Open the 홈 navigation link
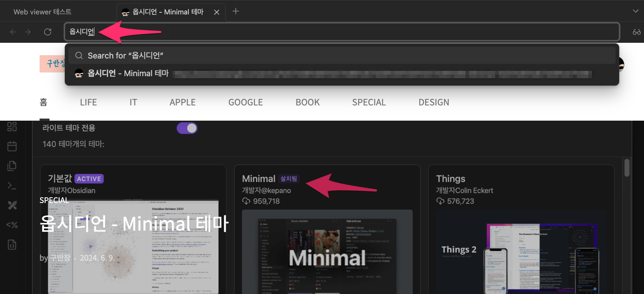This screenshot has width=644, height=294. point(43,102)
